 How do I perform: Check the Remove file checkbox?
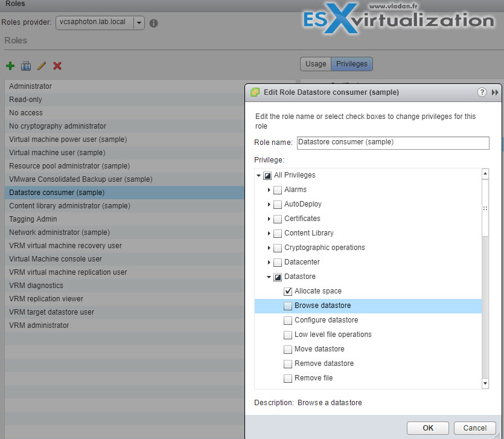288,378
